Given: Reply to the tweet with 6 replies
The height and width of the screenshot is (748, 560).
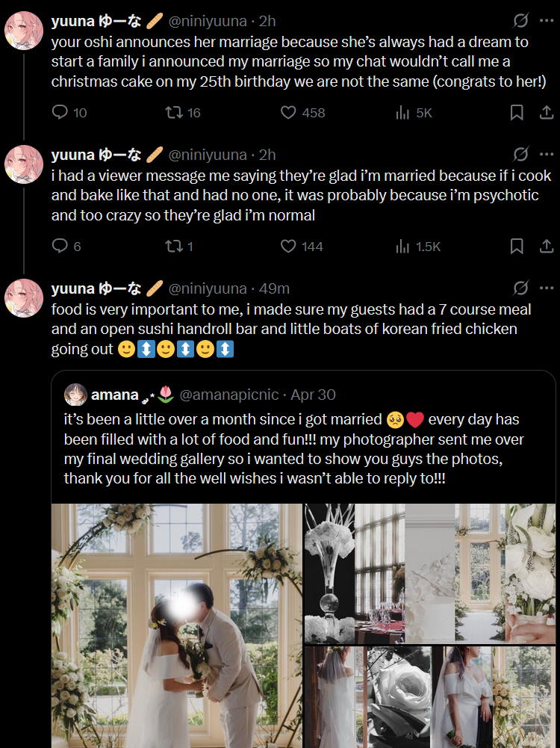Looking at the screenshot, I should tap(60, 246).
